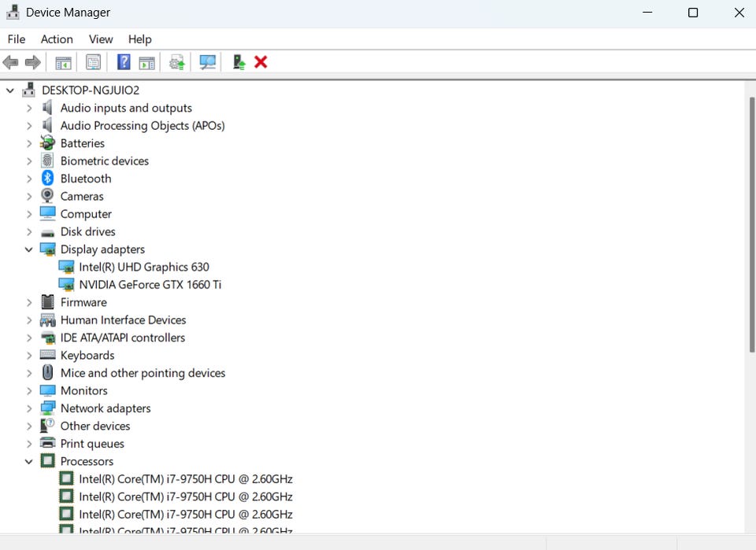
Task: Collapse the Processors category
Action: [29, 461]
